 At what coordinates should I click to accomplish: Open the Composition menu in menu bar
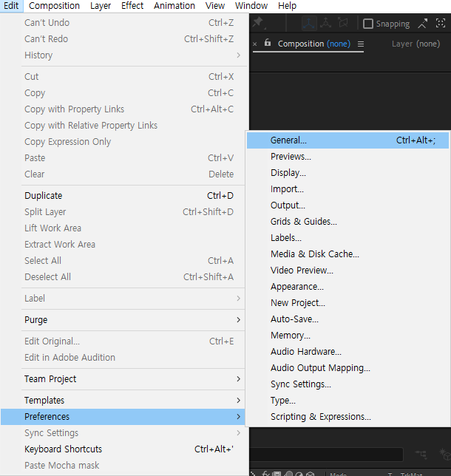point(54,6)
